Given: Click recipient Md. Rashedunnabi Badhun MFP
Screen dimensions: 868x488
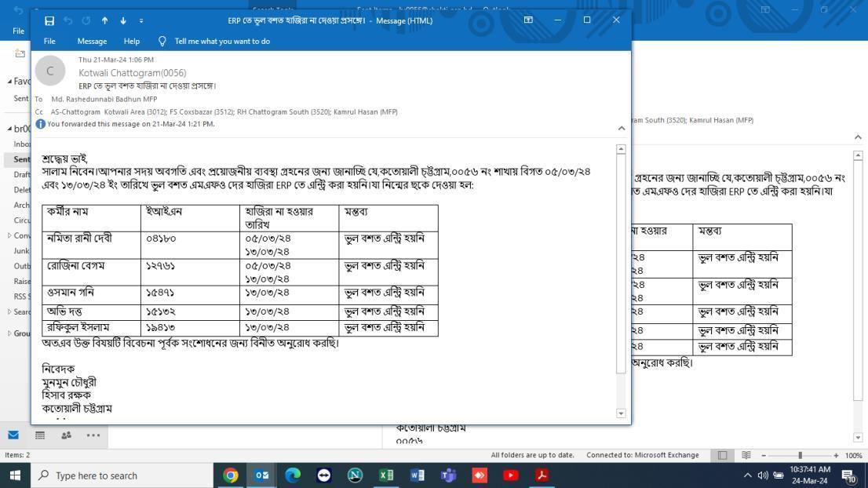Looking at the screenshot, I should coord(104,99).
